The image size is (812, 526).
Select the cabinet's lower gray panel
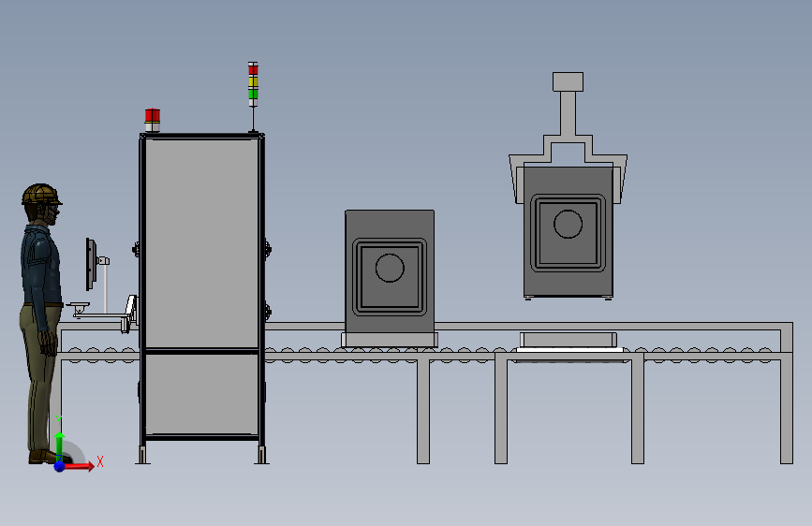(202, 394)
